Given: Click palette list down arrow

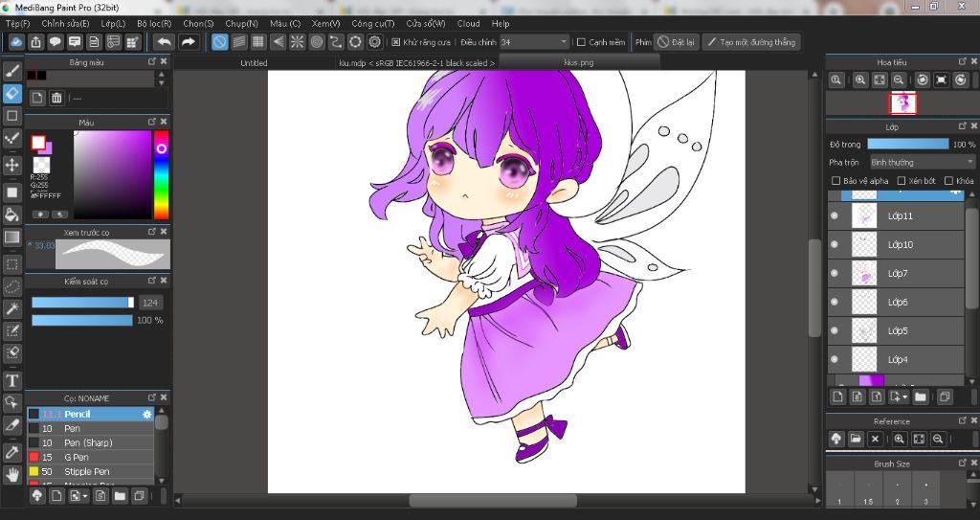Looking at the screenshot, I should click(161, 82).
